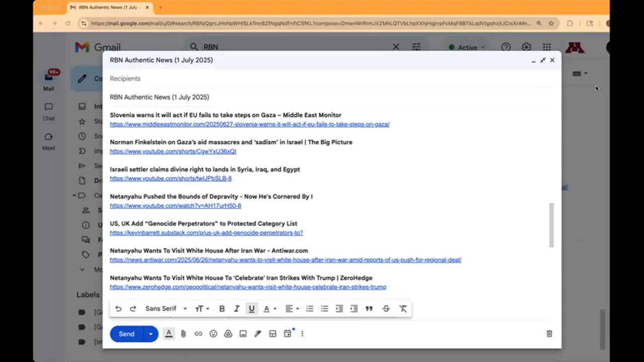Attach files with the paperclip icon
644x362 pixels.
click(x=183, y=334)
